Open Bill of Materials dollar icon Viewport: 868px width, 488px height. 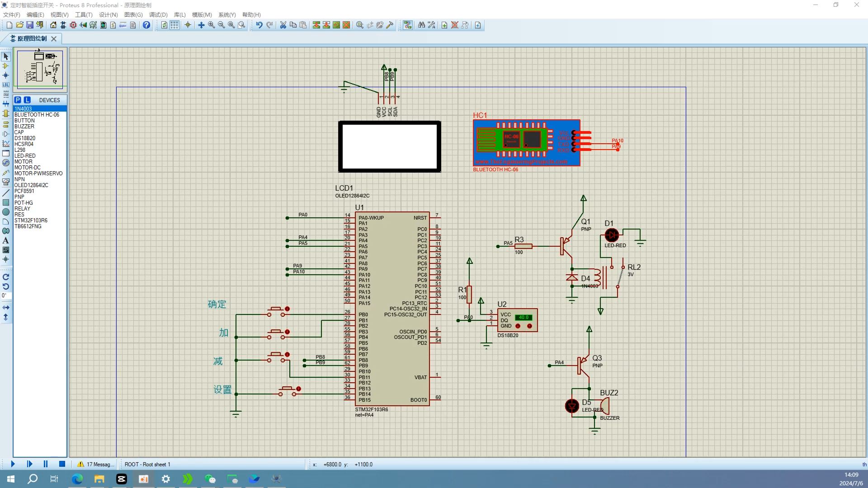(113, 25)
